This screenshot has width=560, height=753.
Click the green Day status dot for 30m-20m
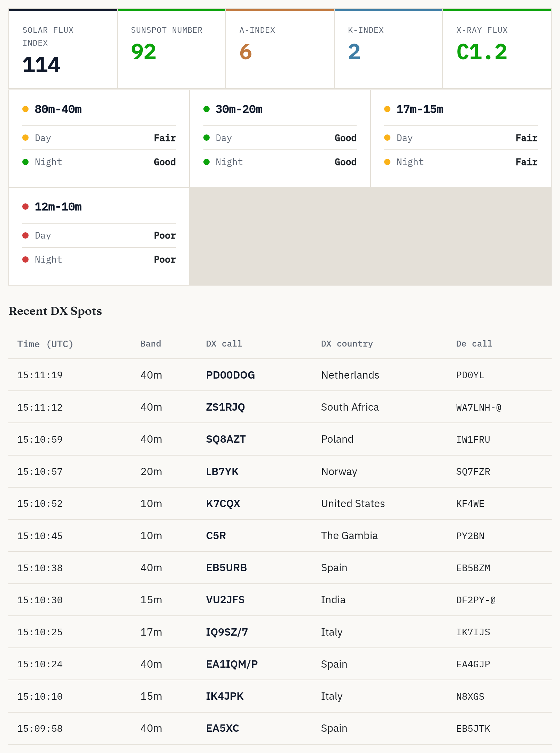tap(207, 138)
